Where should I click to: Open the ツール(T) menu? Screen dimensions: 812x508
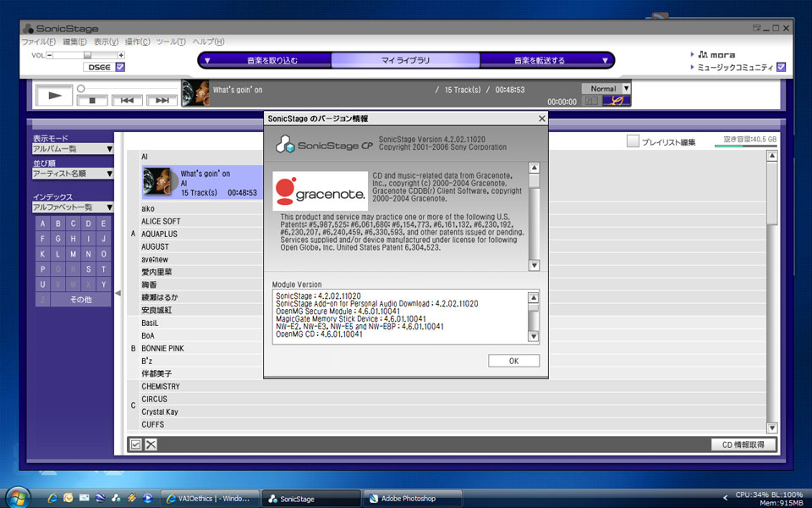click(171, 41)
